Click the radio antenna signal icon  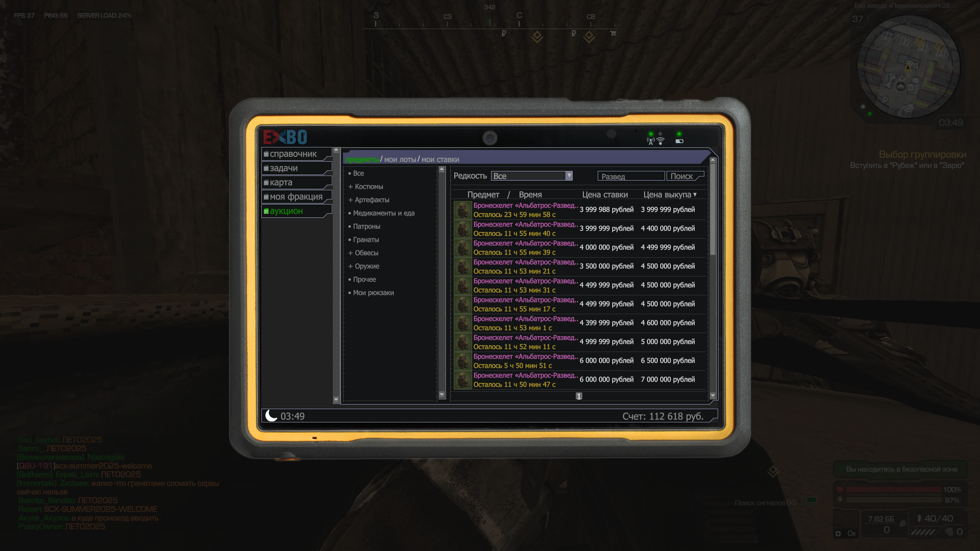[x=651, y=141]
